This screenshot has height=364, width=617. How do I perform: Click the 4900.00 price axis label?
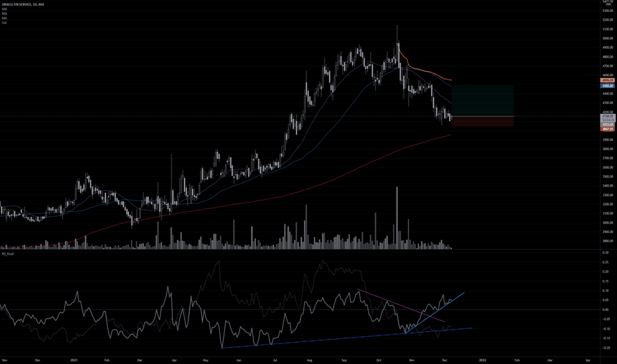[608, 48]
